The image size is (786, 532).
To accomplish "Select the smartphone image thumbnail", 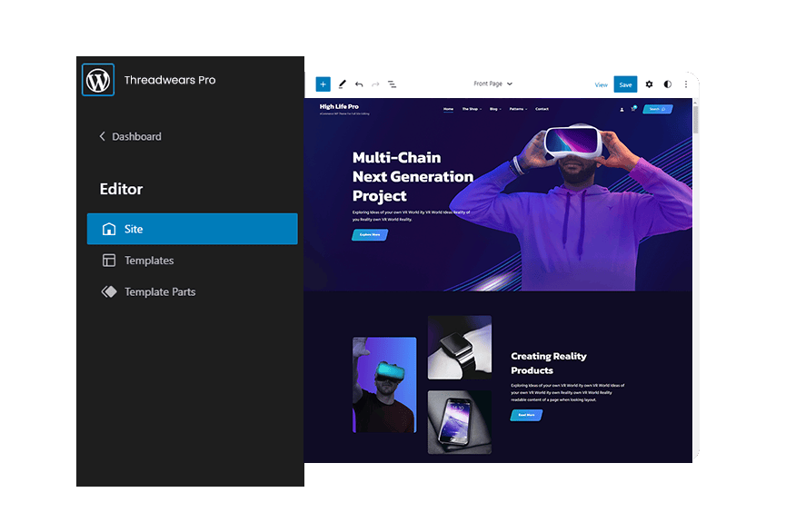I will (x=460, y=422).
